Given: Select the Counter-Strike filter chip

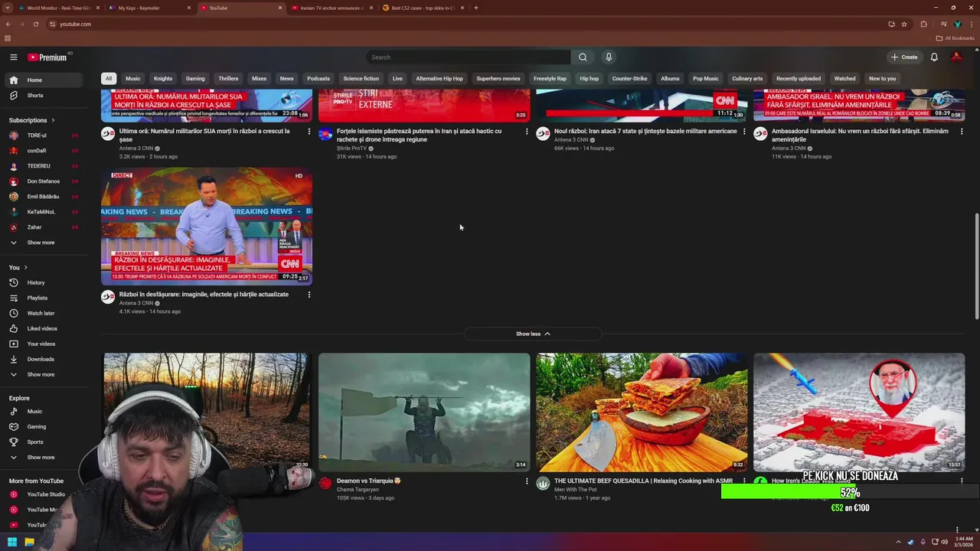Looking at the screenshot, I should pyautogui.click(x=629, y=78).
